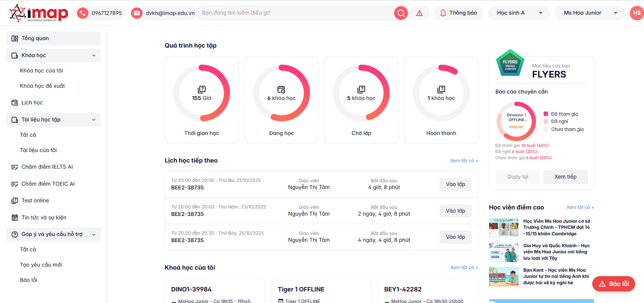The width and height of the screenshot is (644, 303).
Task: Click the icon in the 6 khóa học card
Action: tap(281, 89)
